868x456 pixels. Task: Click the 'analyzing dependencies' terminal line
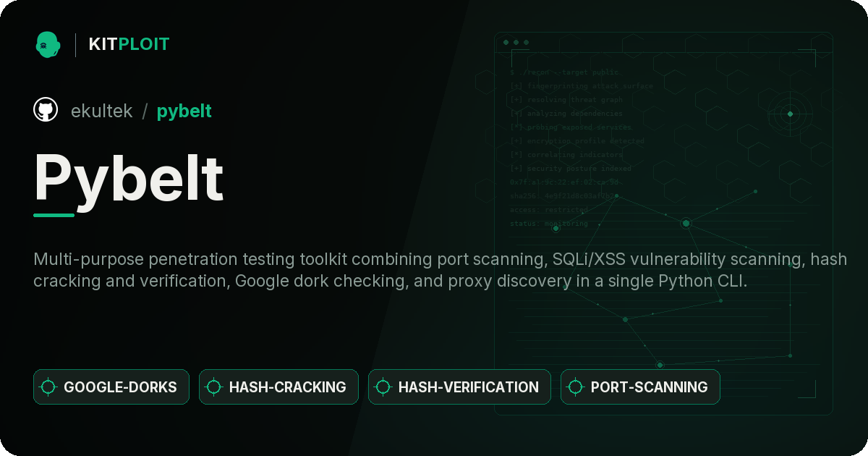coord(566,114)
